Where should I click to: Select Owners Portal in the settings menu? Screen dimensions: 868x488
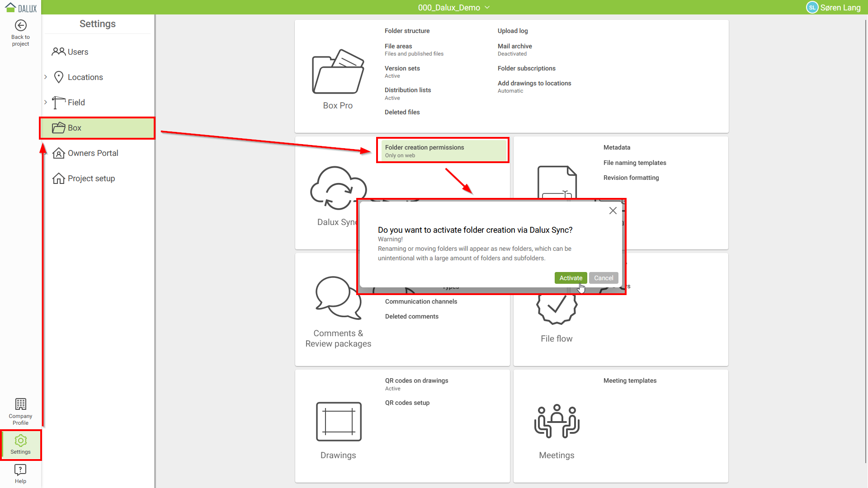pos(93,153)
